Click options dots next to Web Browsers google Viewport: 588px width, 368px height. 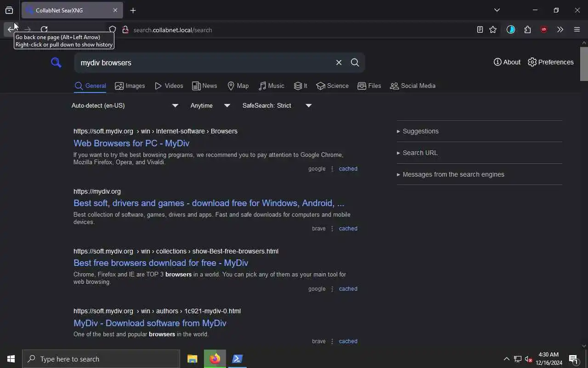(x=332, y=169)
